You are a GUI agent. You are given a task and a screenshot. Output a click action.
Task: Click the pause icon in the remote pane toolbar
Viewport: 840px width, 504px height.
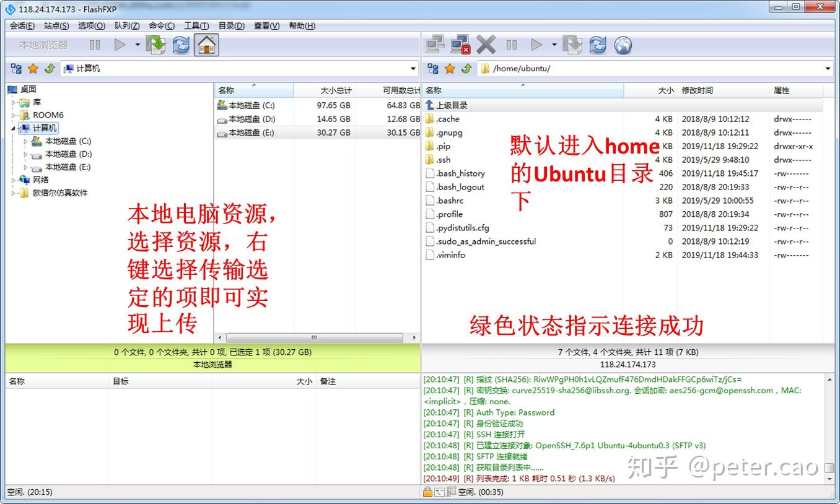[512, 45]
